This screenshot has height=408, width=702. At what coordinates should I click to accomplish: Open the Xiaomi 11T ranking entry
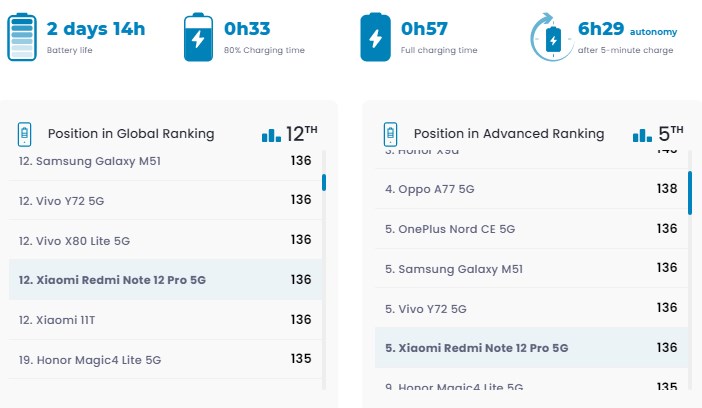tap(64, 320)
